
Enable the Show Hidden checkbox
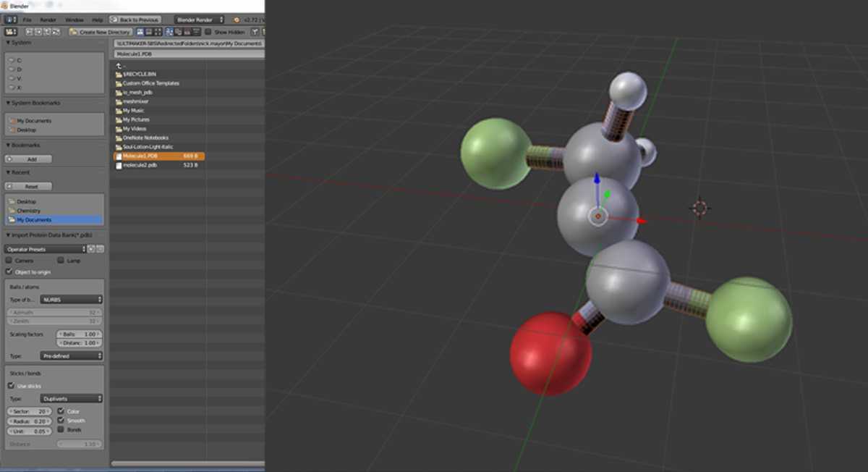pyautogui.click(x=208, y=32)
